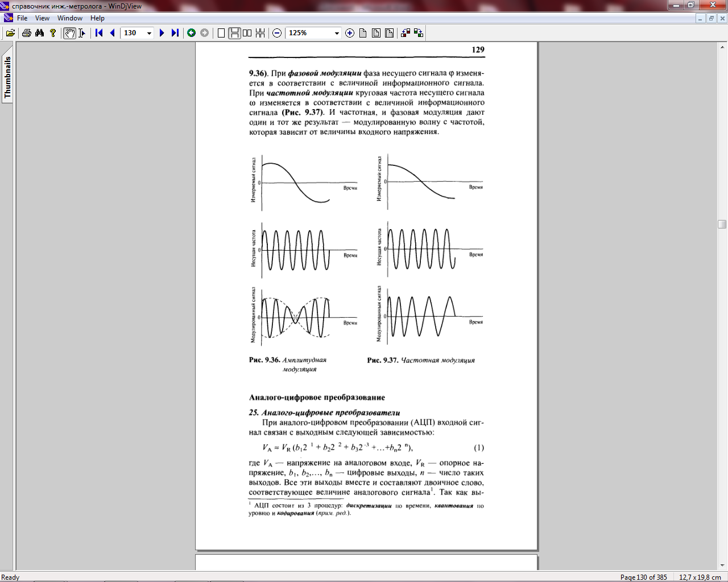Click the WinDjView document icon in menu bar
The image size is (728, 582).
click(x=8, y=18)
